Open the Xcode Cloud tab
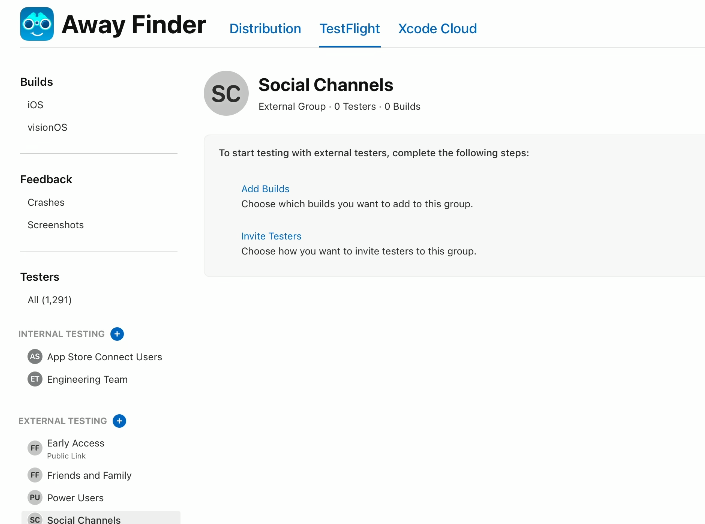705x524 pixels. click(x=437, y=28)
